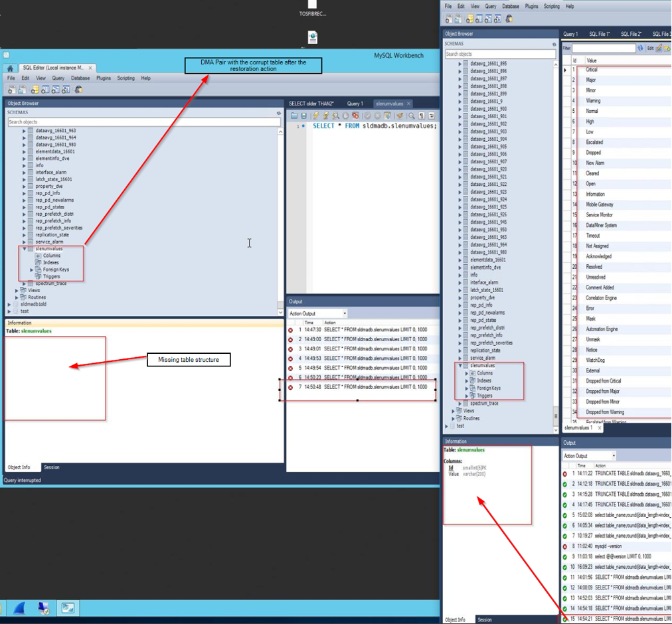Screen dimensions: 672x624
Task: Expand Foreign Keys under slenumvalues in left window
Action: (x=32, y=270)
